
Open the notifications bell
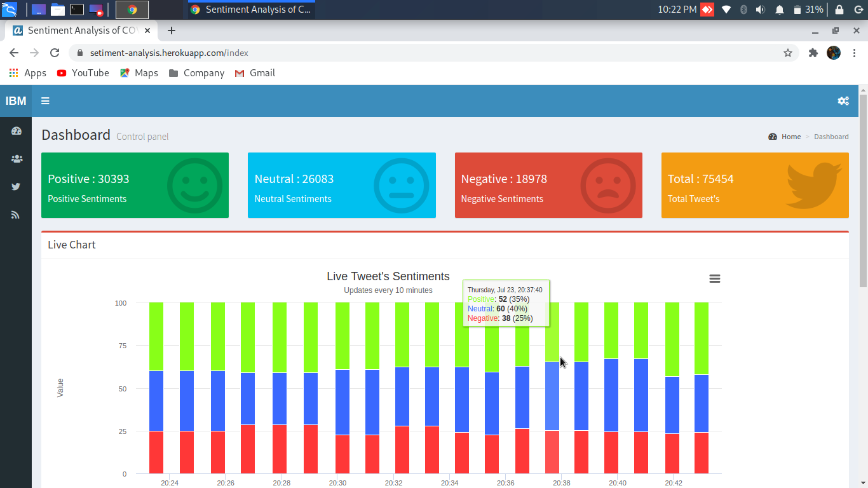click(x=780, y=10)
